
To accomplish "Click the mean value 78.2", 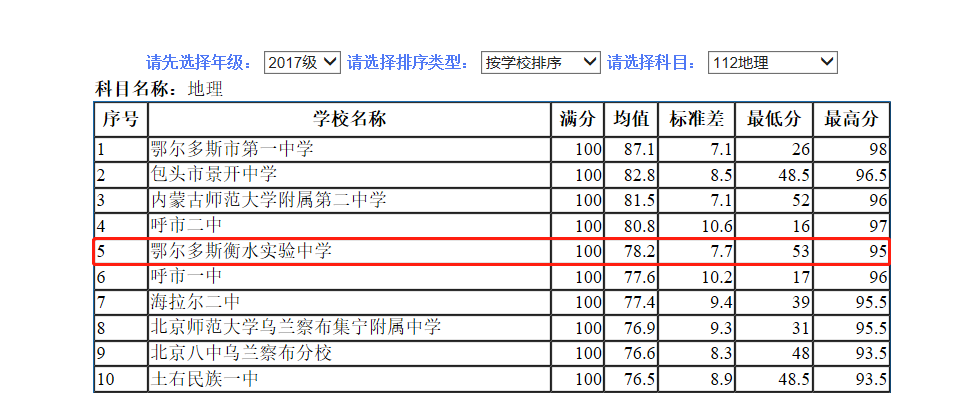I will click(x=639, y=252).
